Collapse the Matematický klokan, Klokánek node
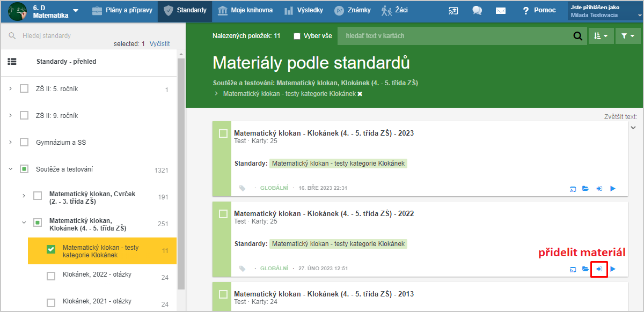The height and width of the screenshot is (312, 644). pyautogui.click(x=24, y=222)
